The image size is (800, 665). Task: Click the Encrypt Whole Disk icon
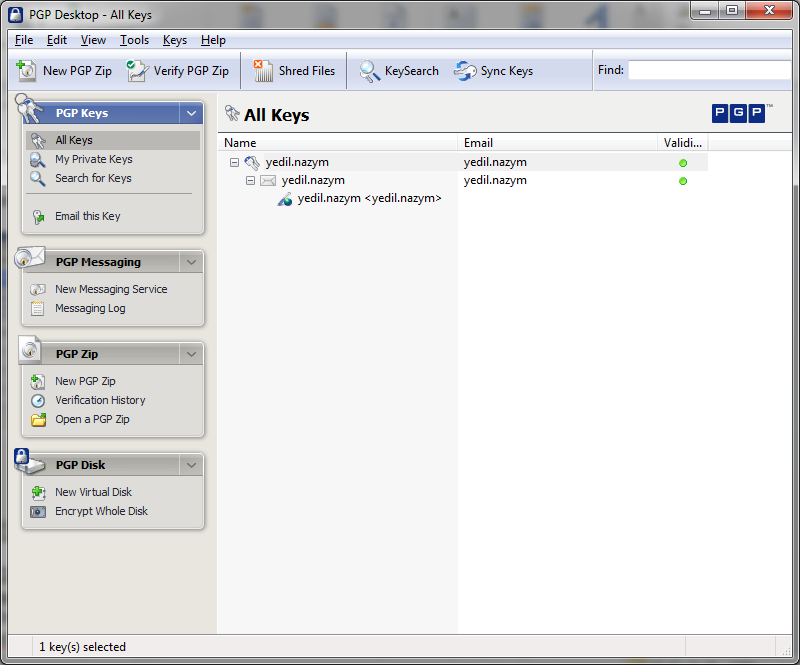pyautogui.click(x=38, y=511)
